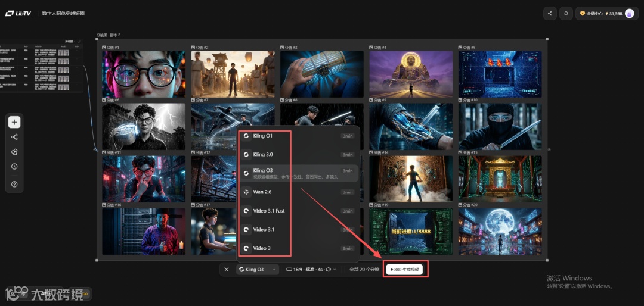This screenshot has width=644, height=306.
Task: Open storyboard #2 thumbnail with lanterns
Action: [233, 74]
